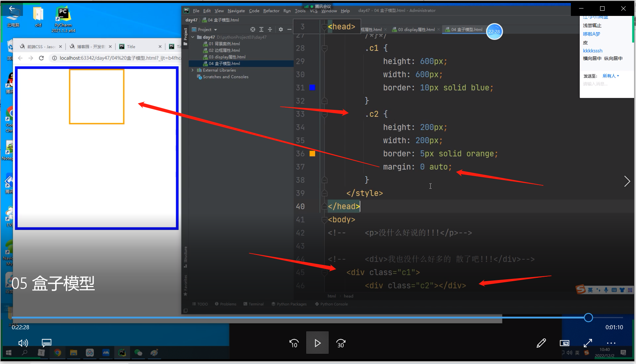
Task: Open the pen edit tool
Action: pos(541,343)
